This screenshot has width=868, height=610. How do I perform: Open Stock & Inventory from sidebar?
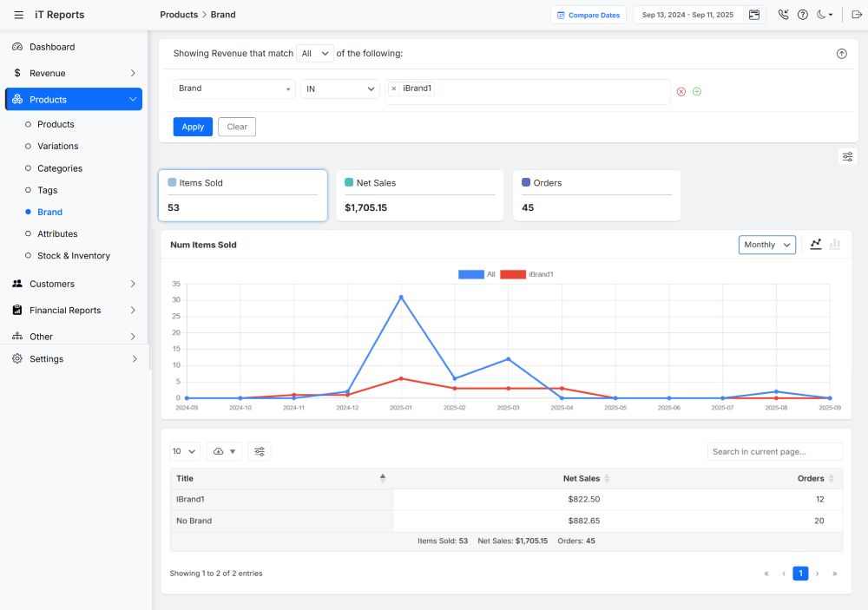pos(76,255)
